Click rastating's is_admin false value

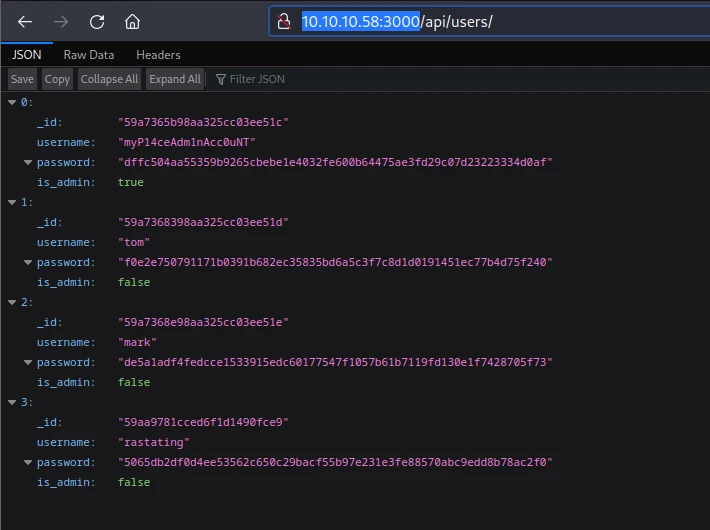click(134, 482)
